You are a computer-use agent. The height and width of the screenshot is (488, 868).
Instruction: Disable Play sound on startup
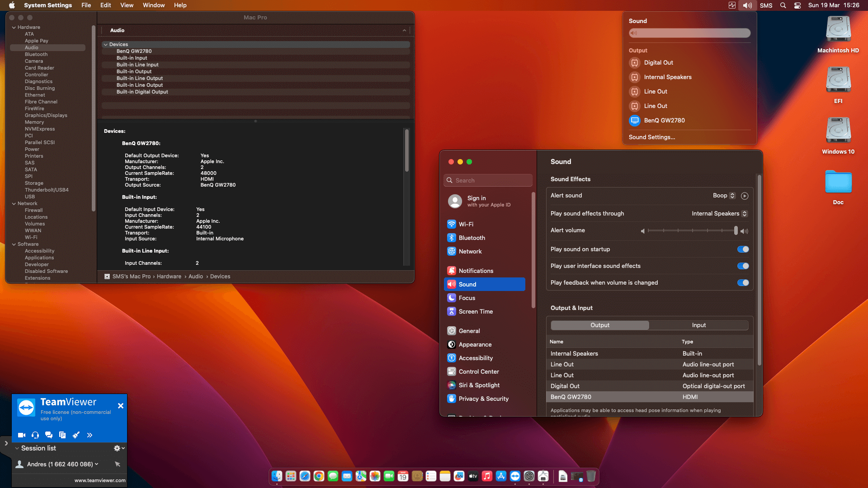(743, 249)
